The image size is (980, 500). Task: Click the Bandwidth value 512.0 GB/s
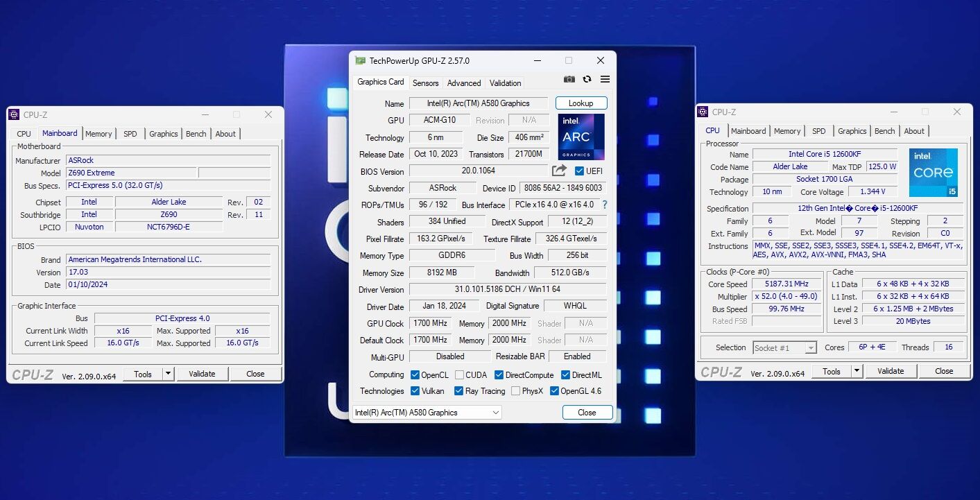(x=571, y=273)
